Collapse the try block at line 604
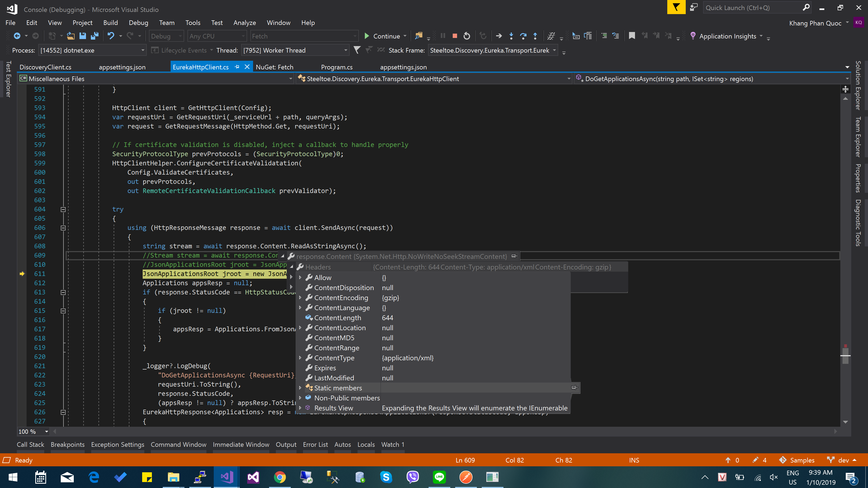The image size is (868, 488). pyautogui.click(x=63, y=210)
